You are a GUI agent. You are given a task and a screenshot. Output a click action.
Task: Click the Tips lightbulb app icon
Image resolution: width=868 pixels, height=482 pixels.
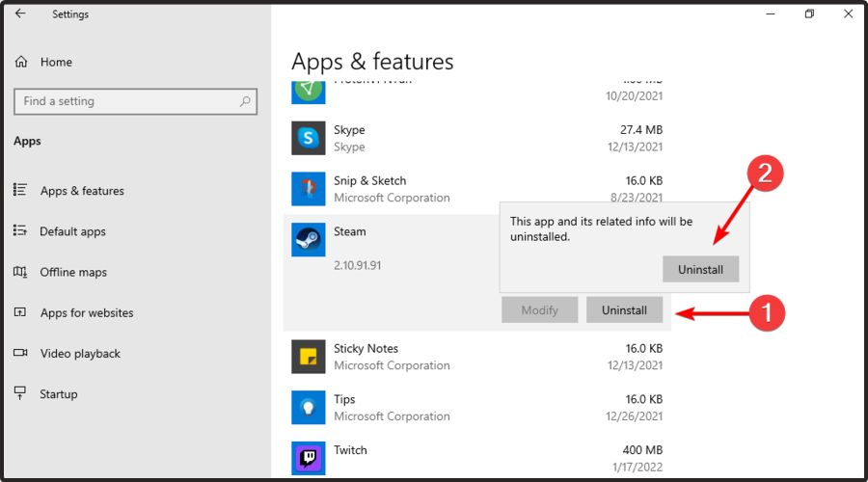click(309, 408)
